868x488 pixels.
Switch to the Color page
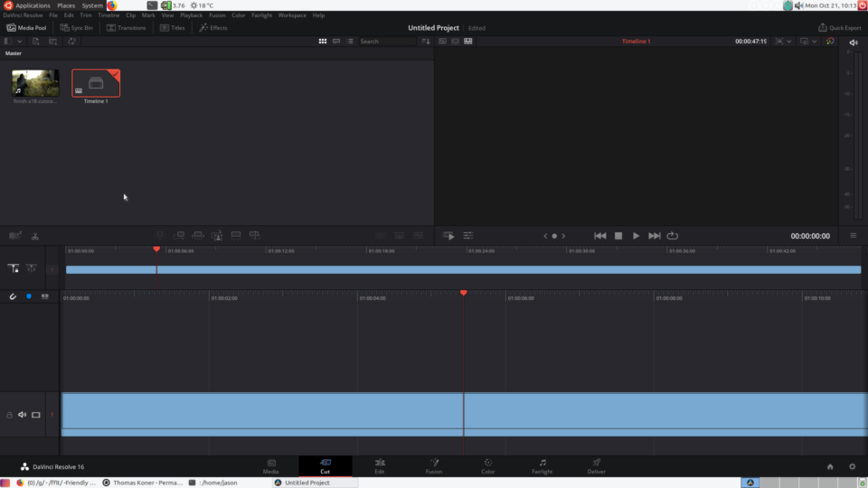coord(487,466)
